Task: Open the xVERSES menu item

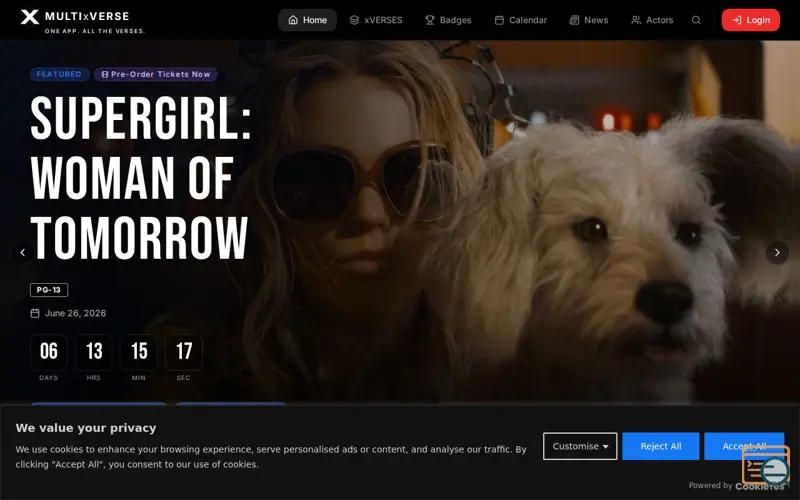Action: (x=376, y=20)
